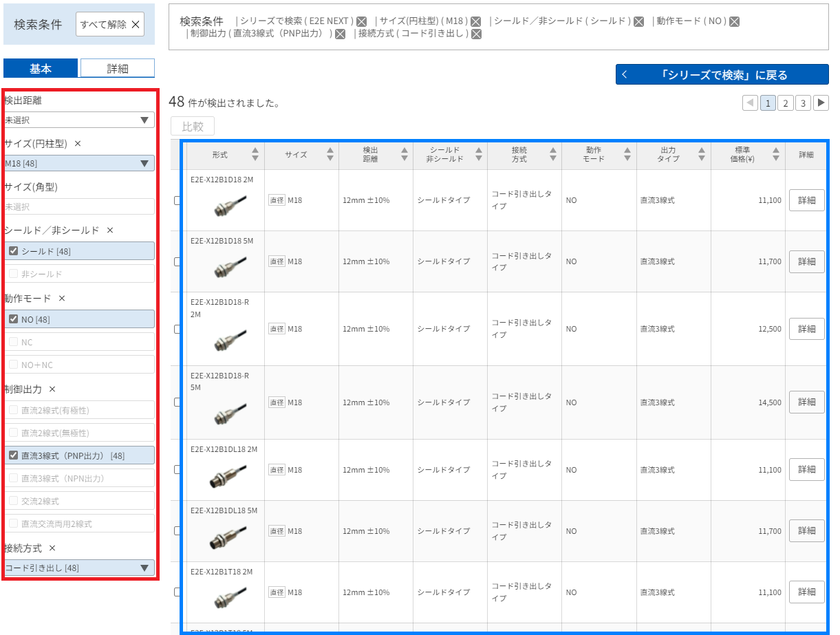This screenshot has height=635, width=840.
Task: Go to results page 1
Action: pyautogui.click(x=768, y=103)
